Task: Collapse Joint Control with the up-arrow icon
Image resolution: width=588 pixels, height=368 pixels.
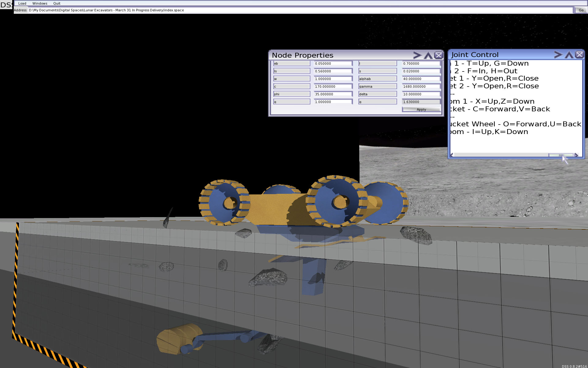Action: [x=569, y=55]
